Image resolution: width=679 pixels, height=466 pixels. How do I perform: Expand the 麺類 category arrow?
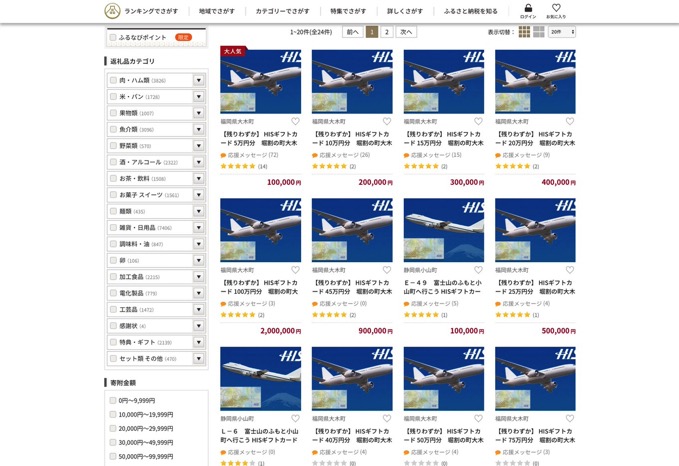(x=199, y=211)
